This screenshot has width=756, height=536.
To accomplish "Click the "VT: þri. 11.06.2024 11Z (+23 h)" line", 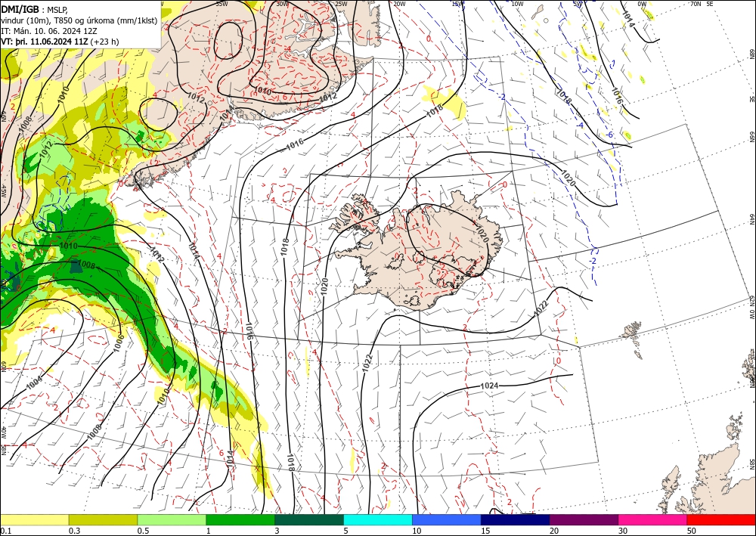I will [x=60, y=42].
